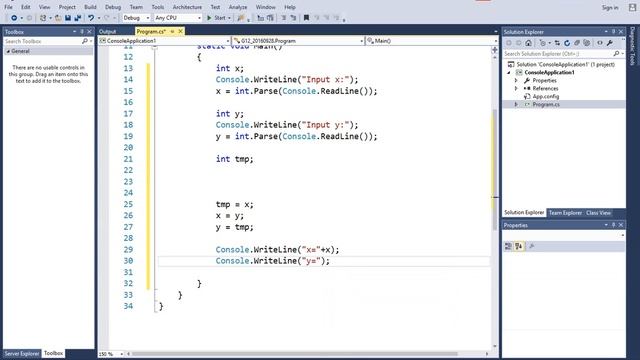Click Sync with Active Document icon

[557, 43]
